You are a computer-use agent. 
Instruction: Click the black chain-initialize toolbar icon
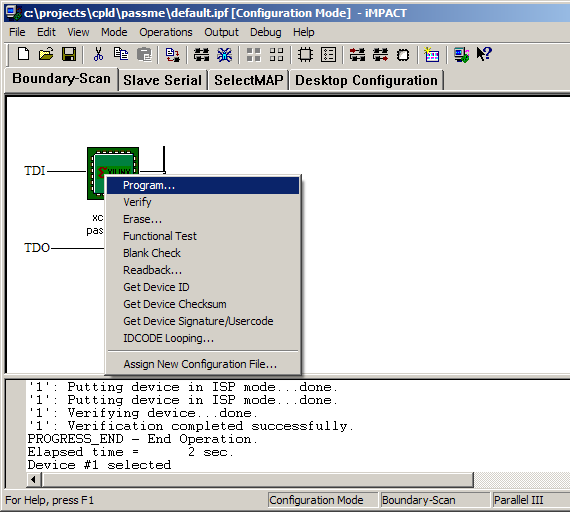[201, 55]
